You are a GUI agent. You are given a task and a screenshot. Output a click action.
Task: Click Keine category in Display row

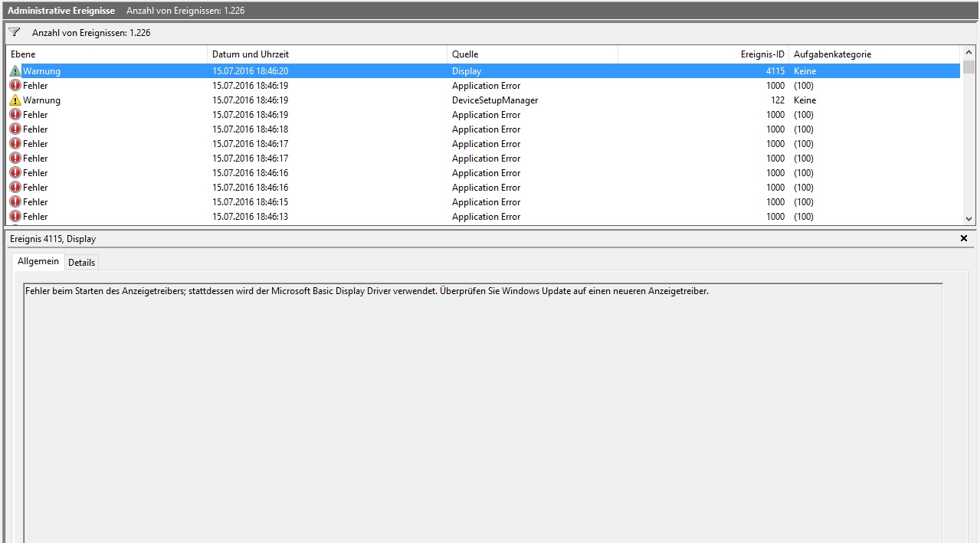pos(805,71)
